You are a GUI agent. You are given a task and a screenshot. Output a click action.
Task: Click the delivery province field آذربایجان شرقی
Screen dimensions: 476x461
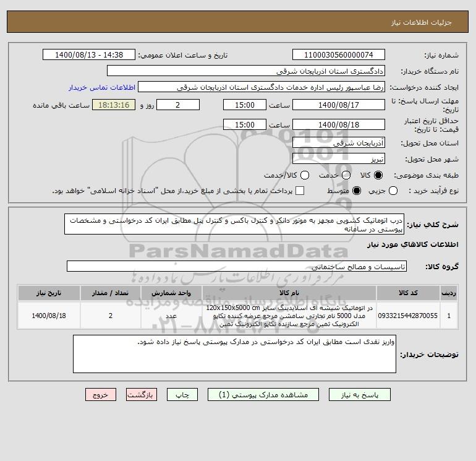[339, 142]
